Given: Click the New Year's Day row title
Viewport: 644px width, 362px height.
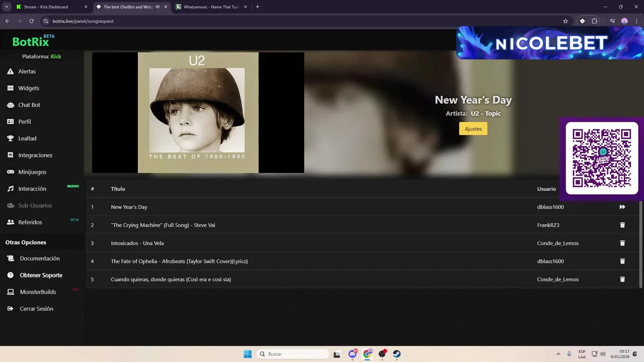Looking at the screenshot, I should (129, 207).
